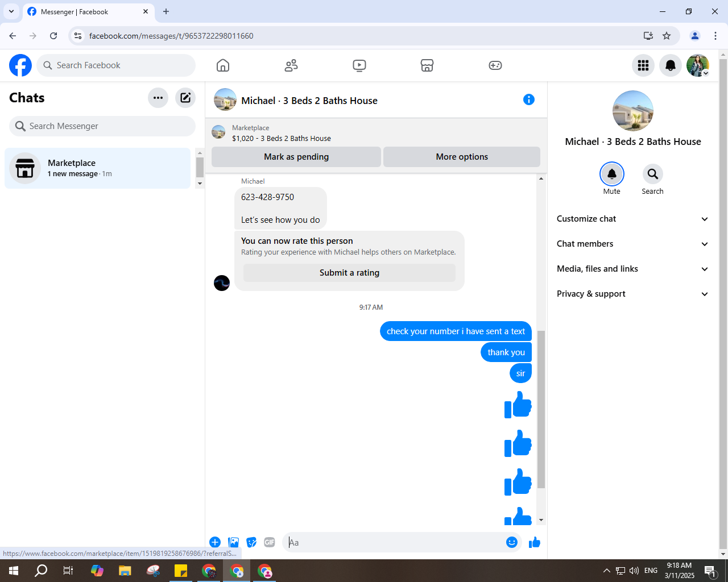Open a new browser tab
This screenshot has width=728, height=582.
tap(166, 11)
